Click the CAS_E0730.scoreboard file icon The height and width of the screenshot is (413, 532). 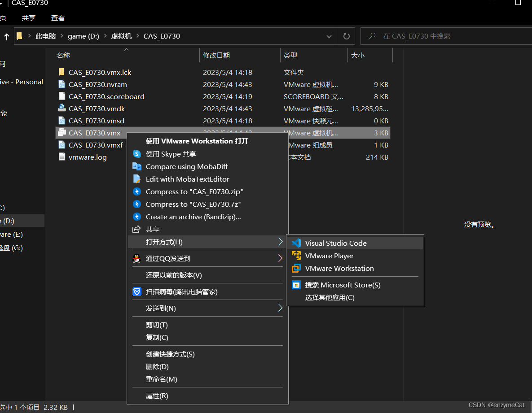pyautogui.click(x=62, y=96)
